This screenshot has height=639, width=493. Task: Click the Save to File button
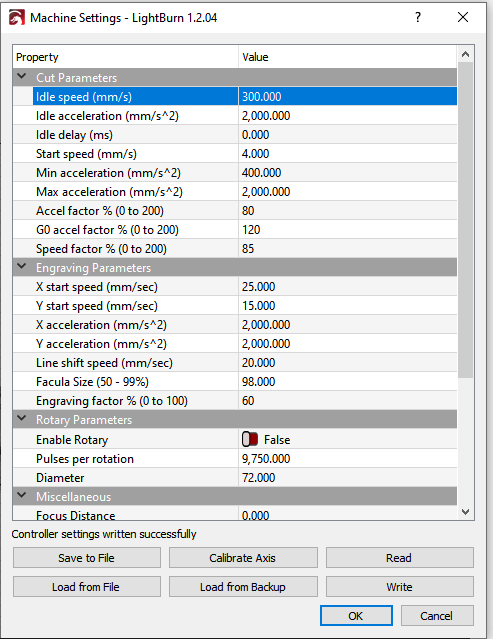pyautogui.click(x=87, y=557)
